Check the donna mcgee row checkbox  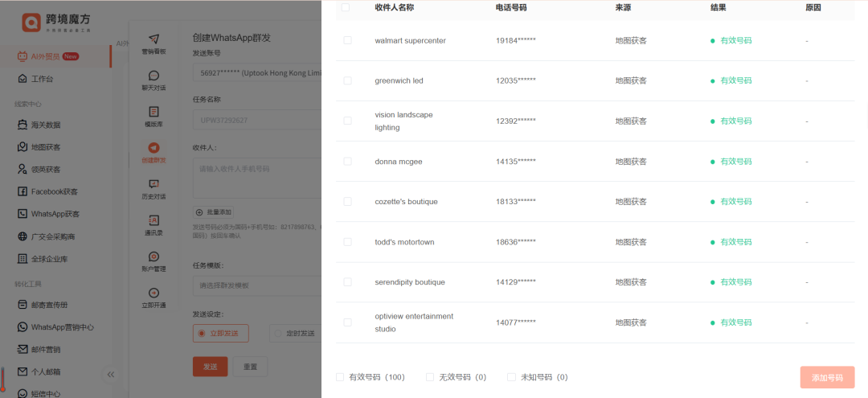click(348, 161)
